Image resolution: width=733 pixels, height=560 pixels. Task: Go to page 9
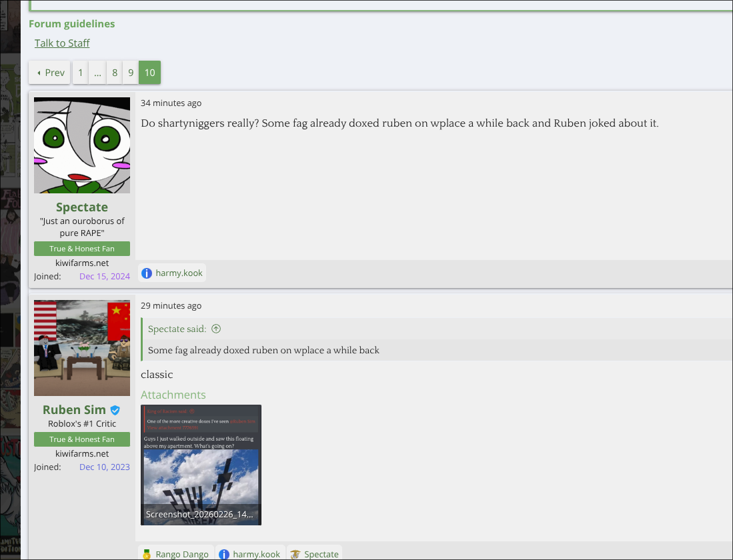click(131, 73)
